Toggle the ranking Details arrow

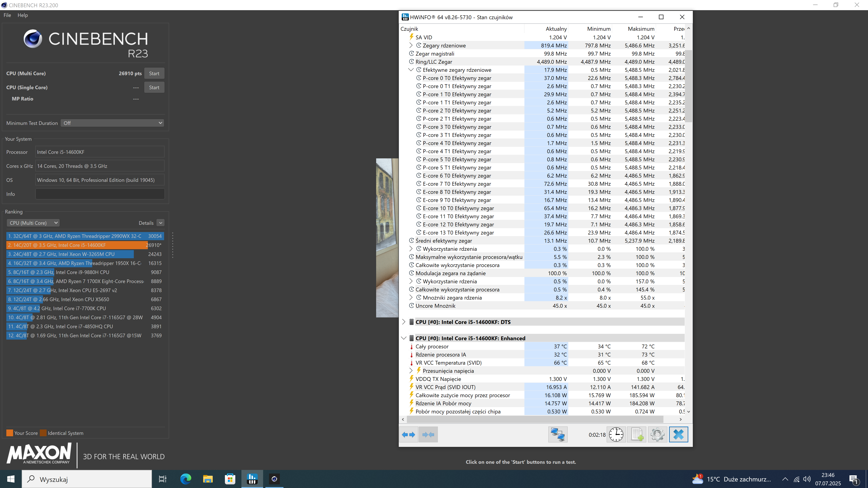(x=161, y=223)
